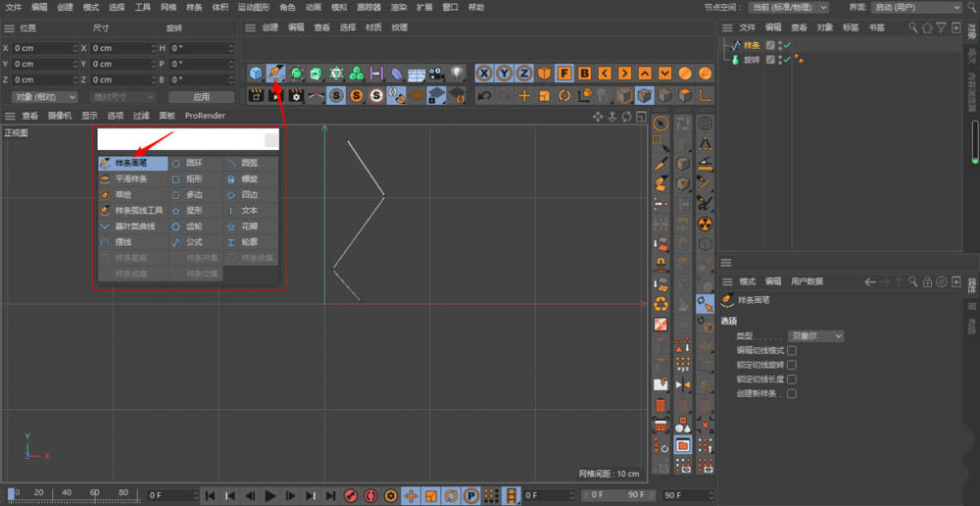Click the radiation symbol icon in side palette
Screen dimensions: 980x506
706,224
